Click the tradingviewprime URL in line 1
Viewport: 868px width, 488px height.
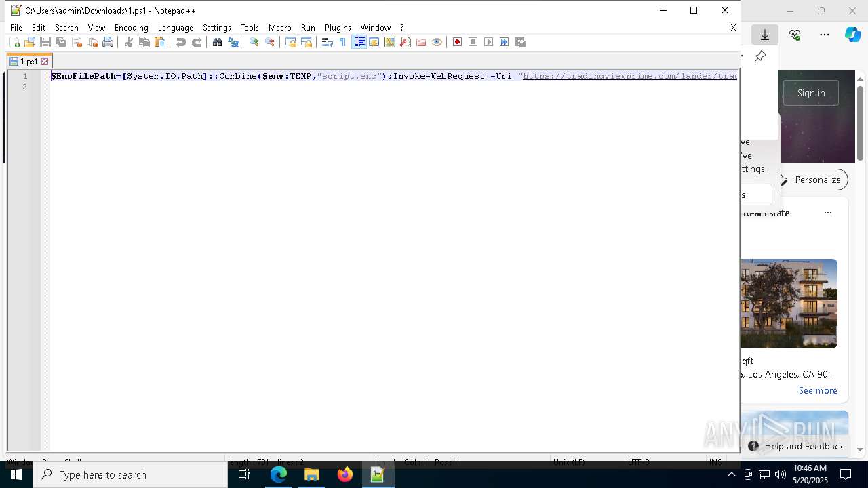[630, 76]
